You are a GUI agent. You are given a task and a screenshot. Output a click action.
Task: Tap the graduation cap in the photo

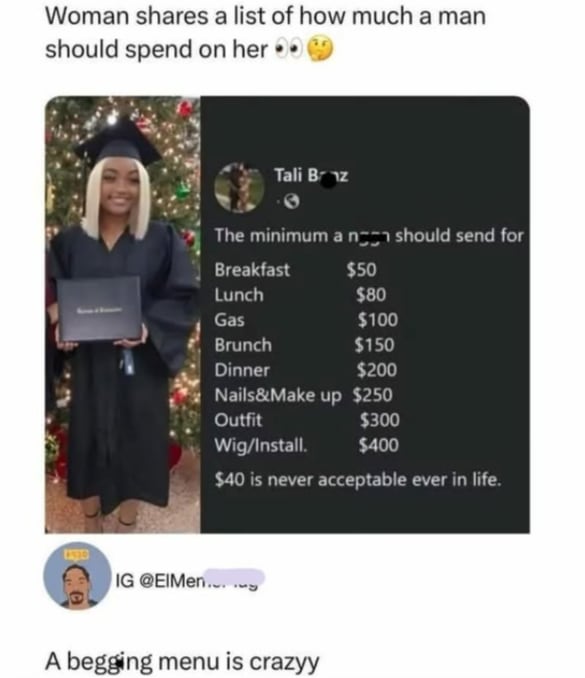tap(118, 143)
